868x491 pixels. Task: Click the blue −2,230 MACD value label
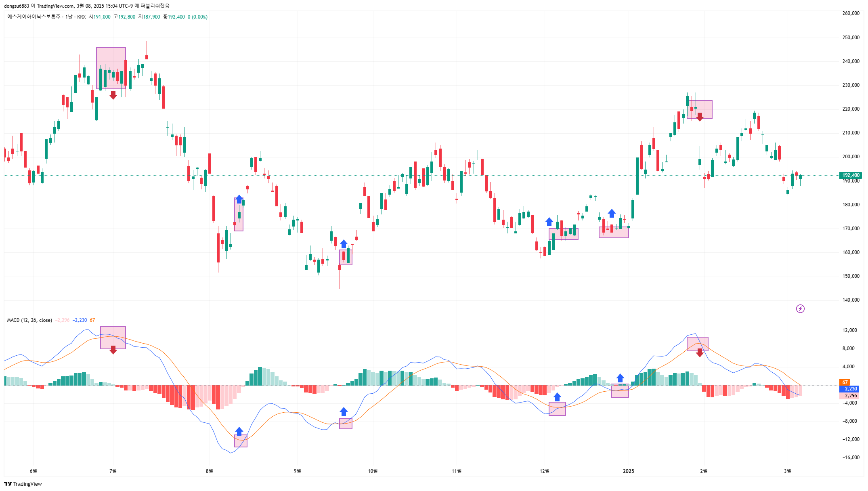850,389
